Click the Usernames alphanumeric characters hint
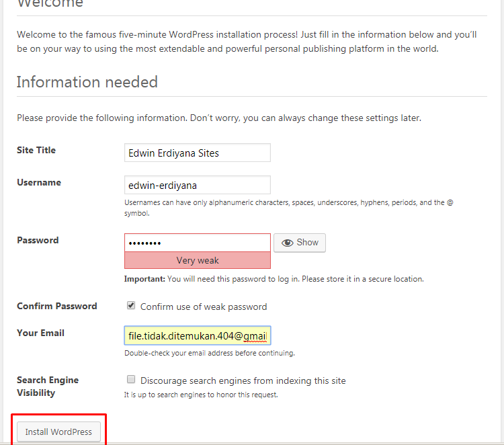504x445 pixels. pos(289,208)
